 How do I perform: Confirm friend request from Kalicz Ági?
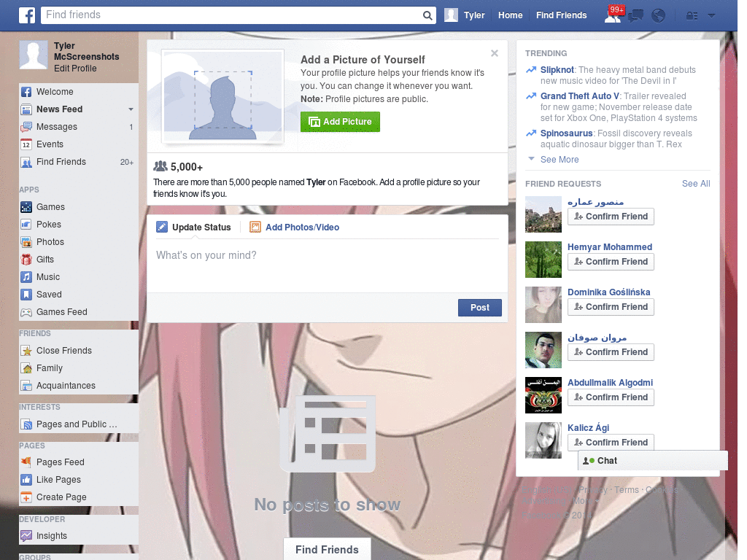tap(611, 443)
